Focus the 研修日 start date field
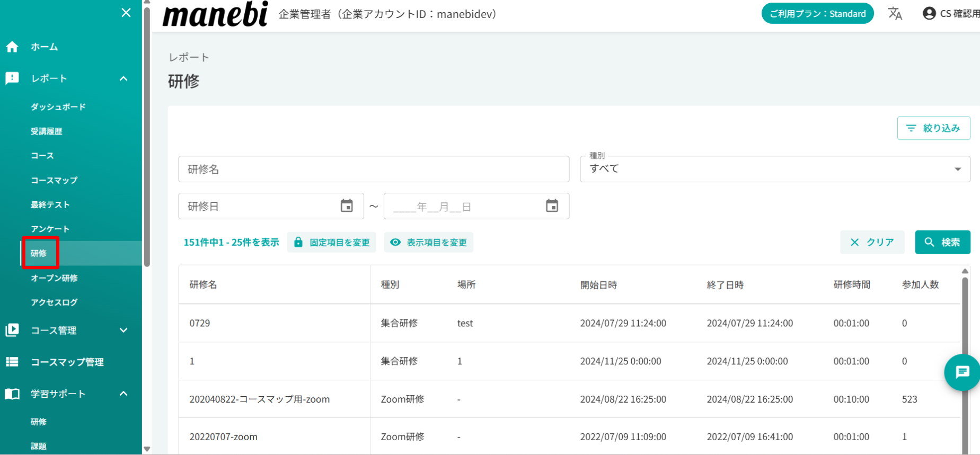 pyautogui.click(x=271, y=206)
